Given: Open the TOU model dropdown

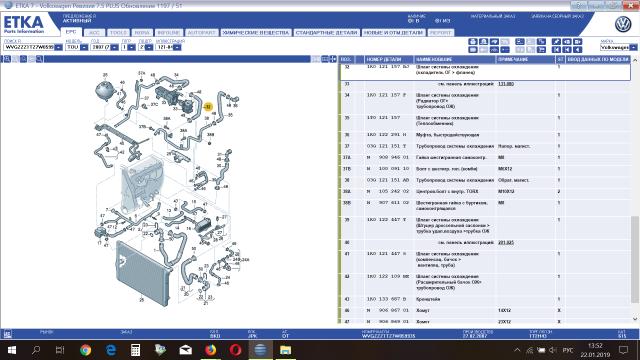Looking at the screenshot, I should 84,47.
